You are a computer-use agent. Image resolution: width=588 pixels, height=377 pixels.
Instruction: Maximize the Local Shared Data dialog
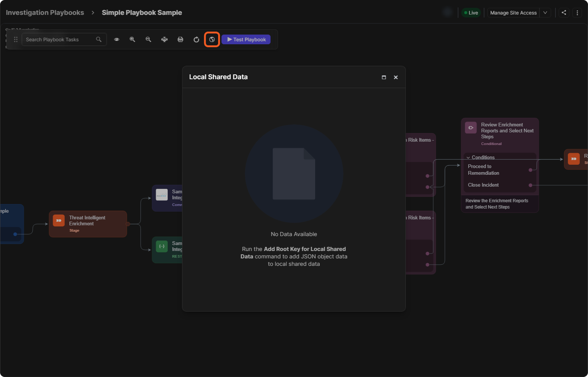point(384,77)
